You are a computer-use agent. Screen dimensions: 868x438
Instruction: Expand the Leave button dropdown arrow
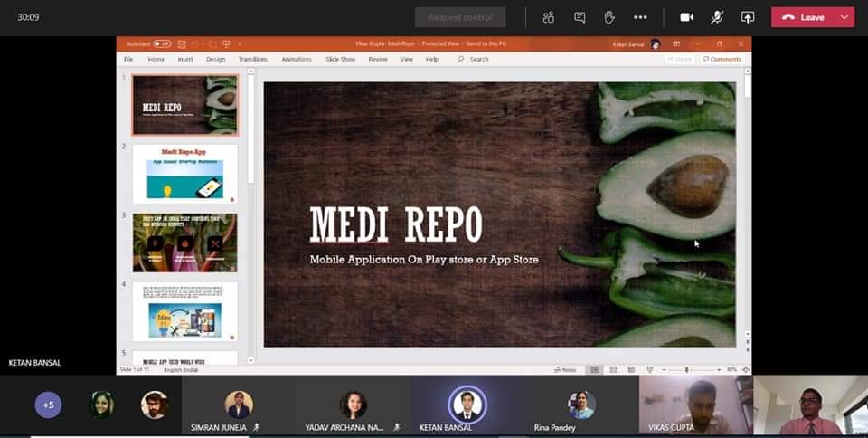coord(844,17)
